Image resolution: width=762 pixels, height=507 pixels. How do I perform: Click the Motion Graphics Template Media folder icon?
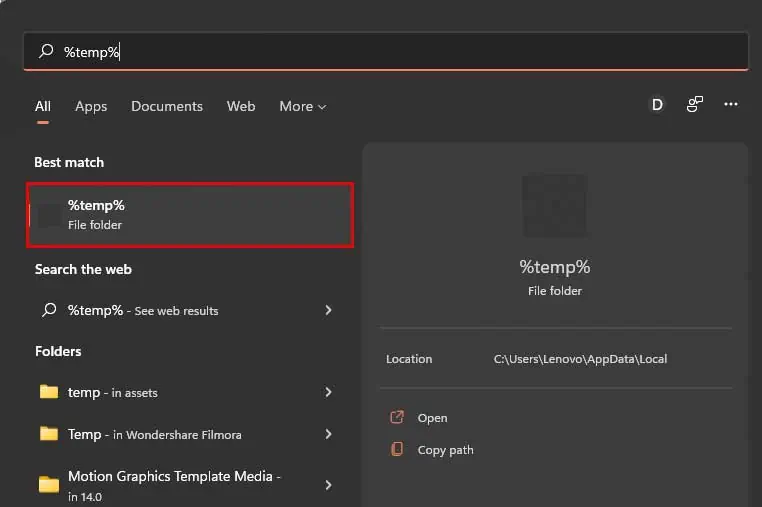click(x=49, y=485)
